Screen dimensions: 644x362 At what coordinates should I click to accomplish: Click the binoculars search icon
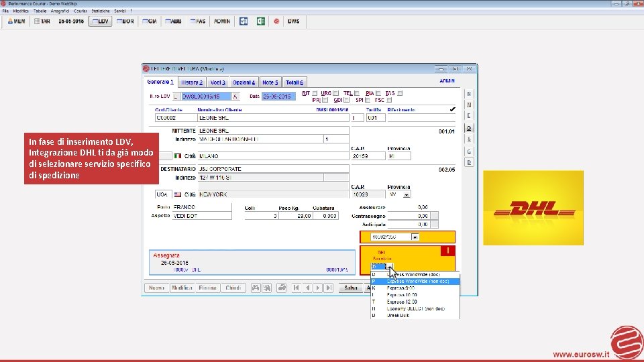pyautogui.click(x=256, y=288)
